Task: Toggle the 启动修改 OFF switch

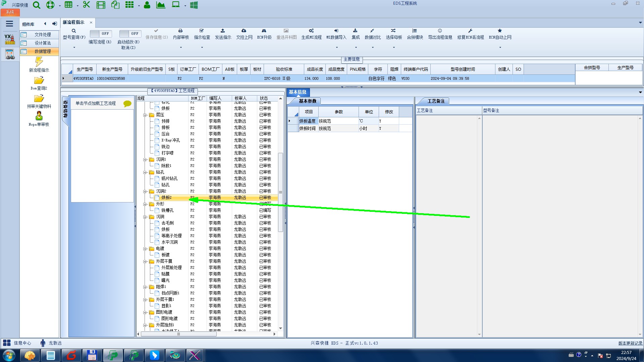Action: click(130, 34)
